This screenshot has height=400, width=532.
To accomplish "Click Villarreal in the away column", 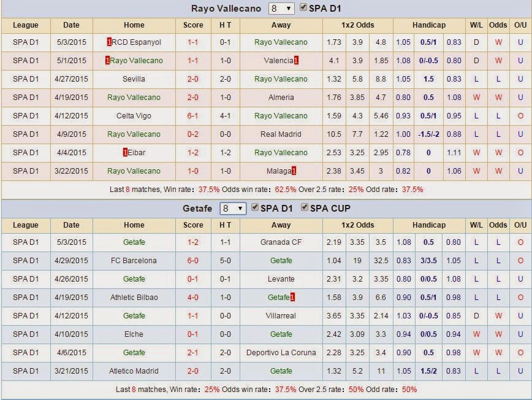I will [x=281, y=316].
